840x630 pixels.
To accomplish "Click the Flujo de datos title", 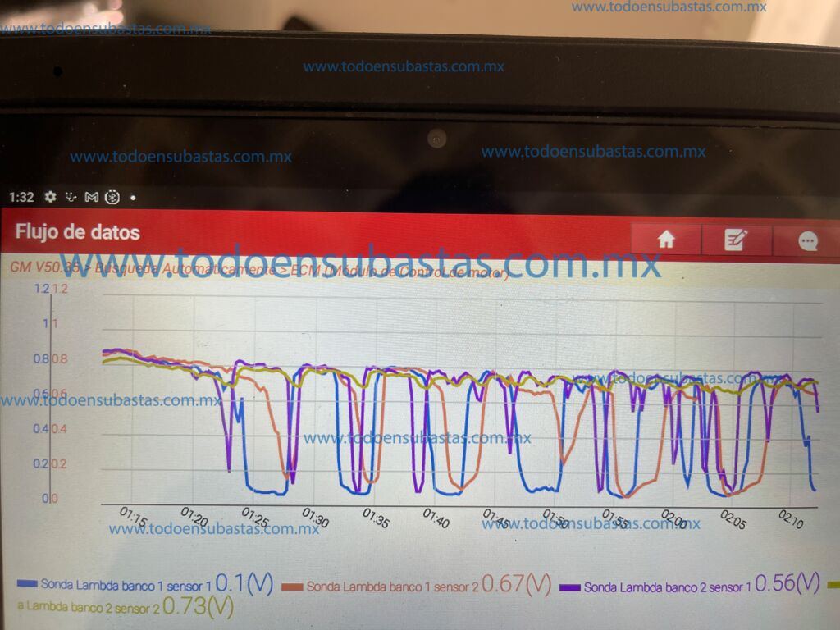I will pyautogui.click(x=77, y=232).
